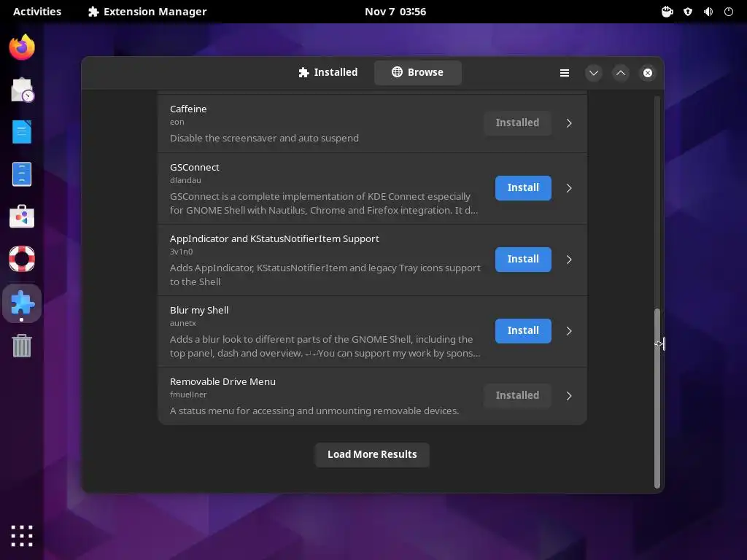The image size is (747, 560).
Task: Click the GSConnect extension title
Action: pyautogui.click(x=194, y=167)
